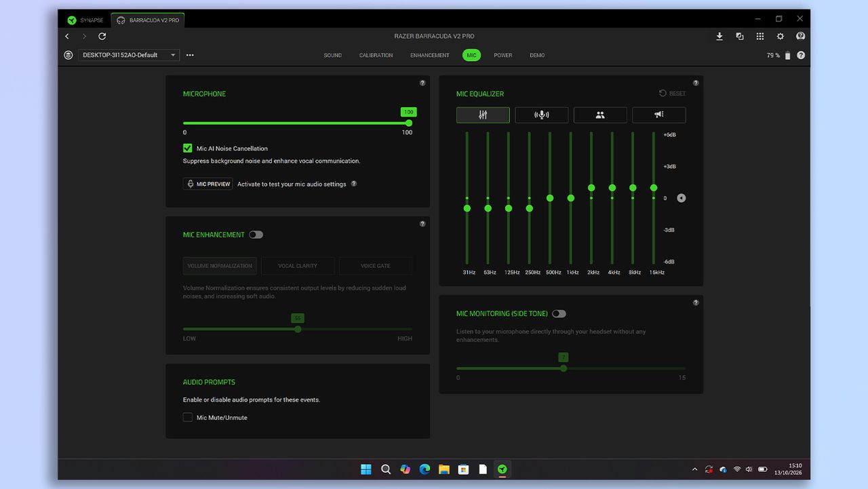Open the DESKTOP-3I152AO-Default profile dropdown
868x489 pixels.
[x=129, y=55]
